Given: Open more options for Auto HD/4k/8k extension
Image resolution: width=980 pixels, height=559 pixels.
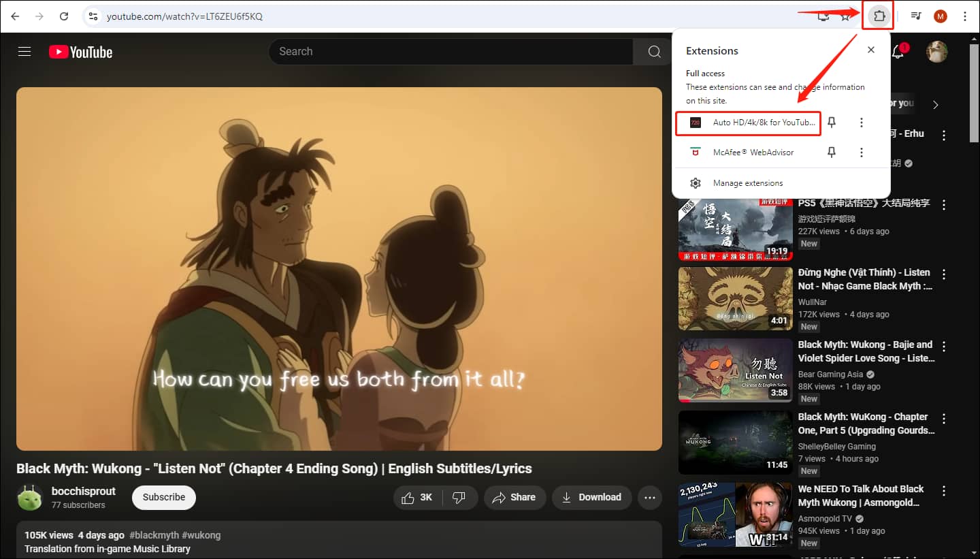Looking at the screenshot, I should tap(862, 123).
